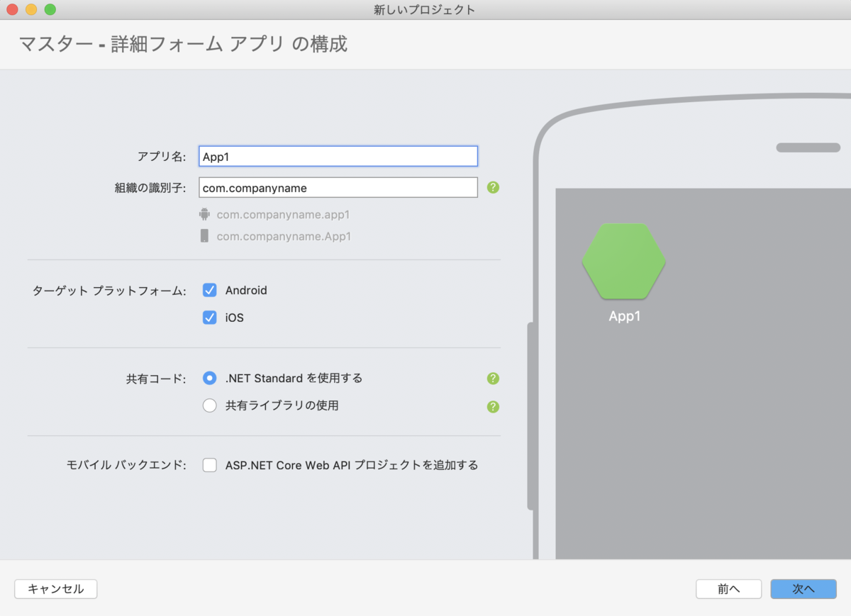This screenshot has height=616, width=851.
Task: Uncheck the Android target platform checkbox
Action: [x=209, y=290]
